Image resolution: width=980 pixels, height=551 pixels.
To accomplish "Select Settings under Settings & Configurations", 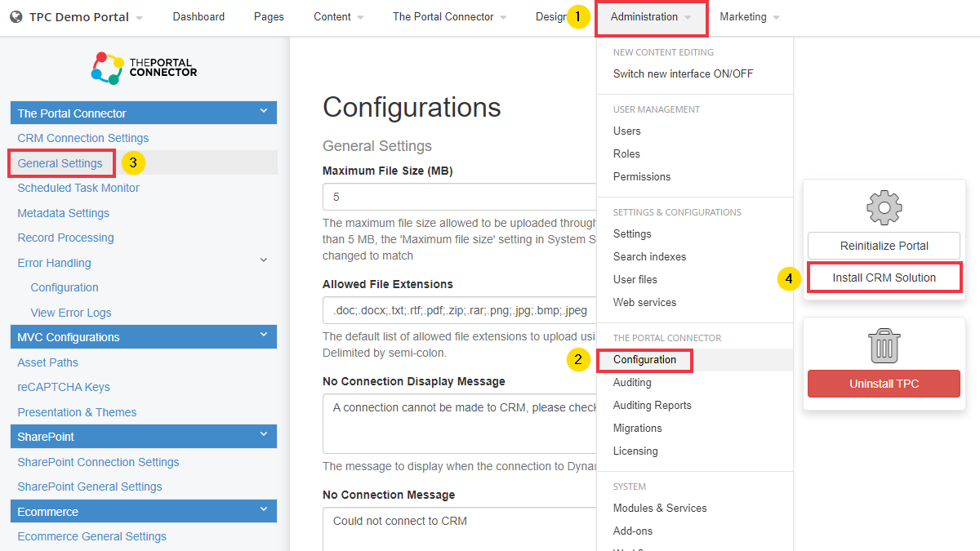I will click(x=632, y=233).
